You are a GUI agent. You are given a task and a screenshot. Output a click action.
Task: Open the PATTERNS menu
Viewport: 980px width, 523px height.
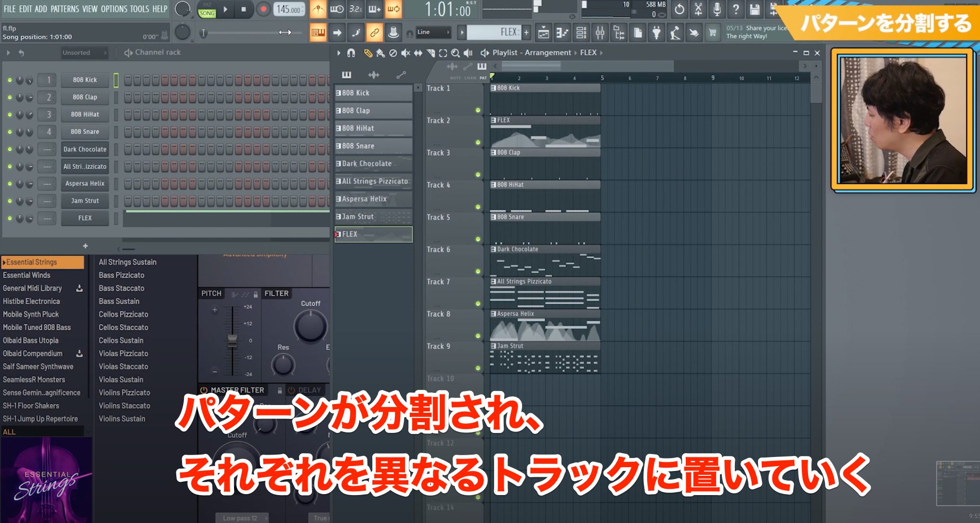(65, 9)
